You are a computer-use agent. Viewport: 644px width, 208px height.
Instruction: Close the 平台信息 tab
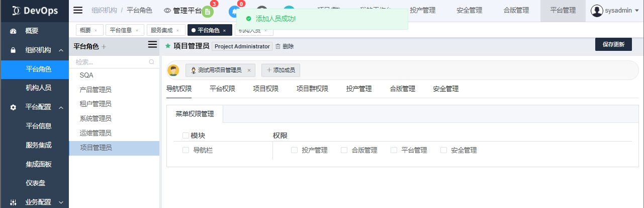pos(137,31)
